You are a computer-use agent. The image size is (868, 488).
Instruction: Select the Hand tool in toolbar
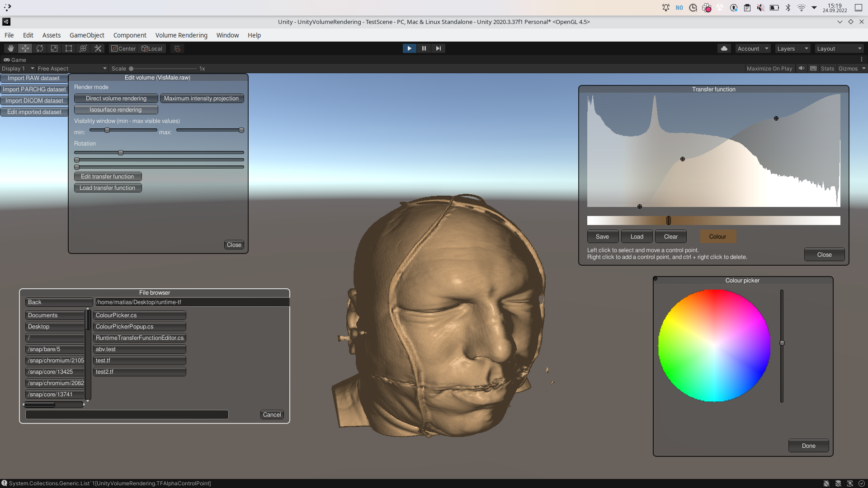point(11,48)
